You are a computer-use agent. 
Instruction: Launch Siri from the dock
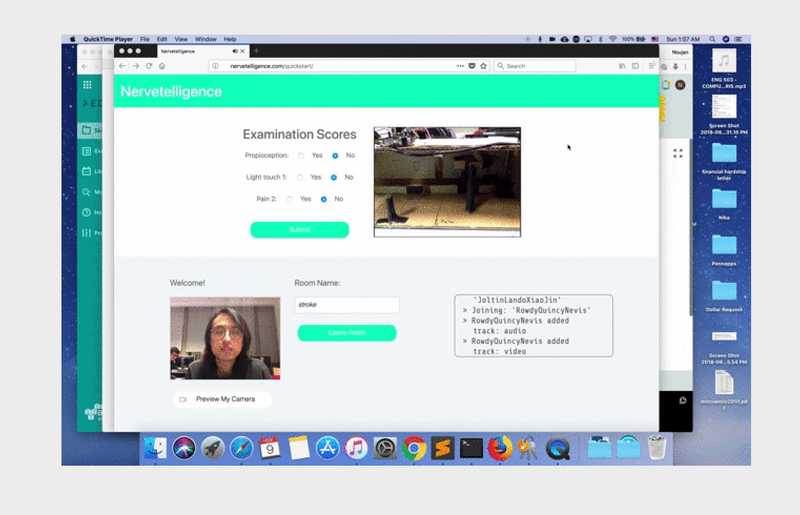pyautogui.click(x=184, y=449)
